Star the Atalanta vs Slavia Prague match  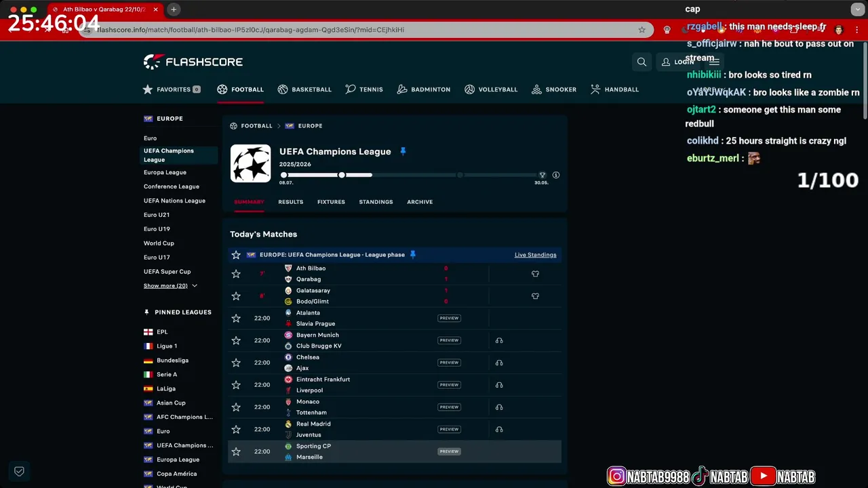tap(236, 319)
